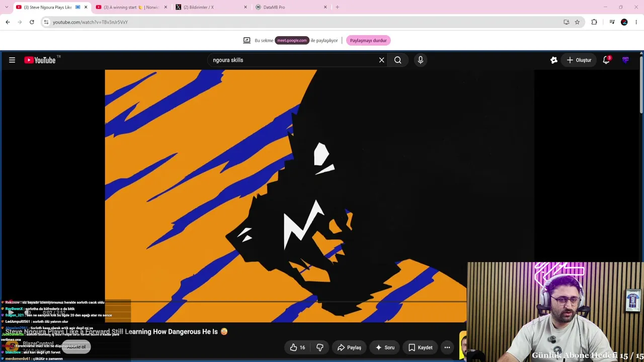Open a new browser tab
Screen dimensions: 644x362
pyautogui.click(x=337, y=7)
